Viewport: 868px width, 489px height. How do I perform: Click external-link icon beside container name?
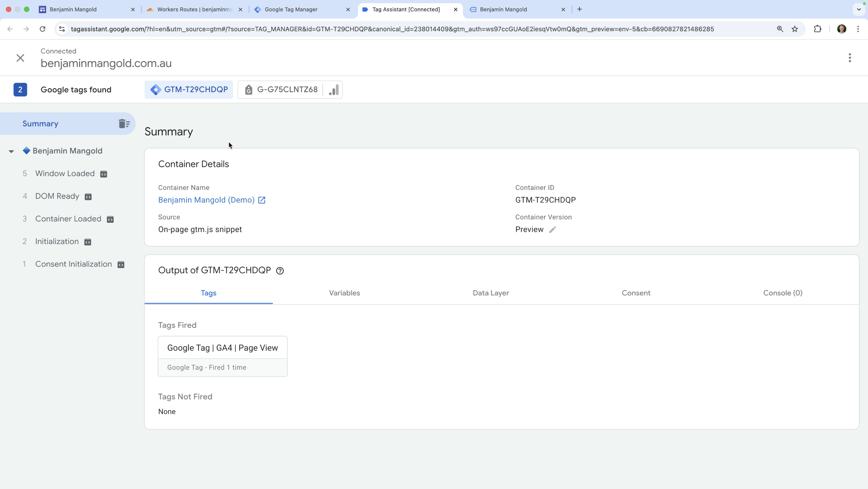tap(262, 200)
